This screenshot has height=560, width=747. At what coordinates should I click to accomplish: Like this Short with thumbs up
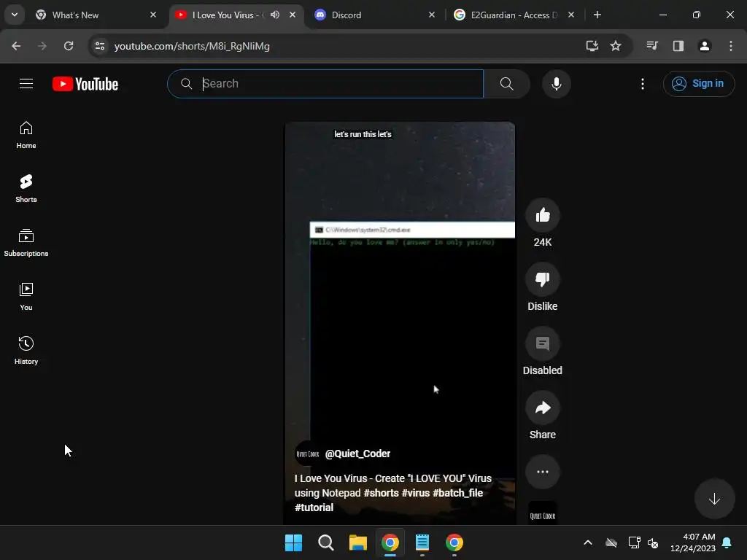(x=543, y=215)
